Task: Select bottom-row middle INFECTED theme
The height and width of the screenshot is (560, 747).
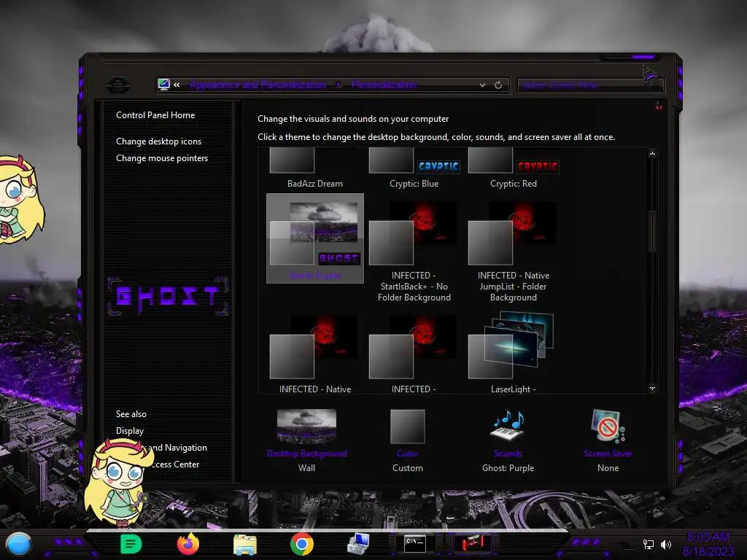Action: pos(414,354)
